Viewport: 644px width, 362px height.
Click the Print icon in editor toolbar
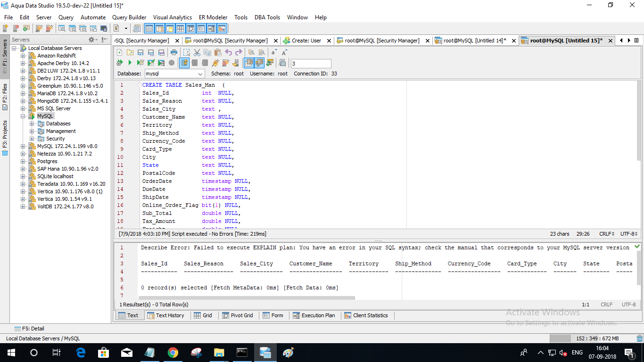coord(174,52)
